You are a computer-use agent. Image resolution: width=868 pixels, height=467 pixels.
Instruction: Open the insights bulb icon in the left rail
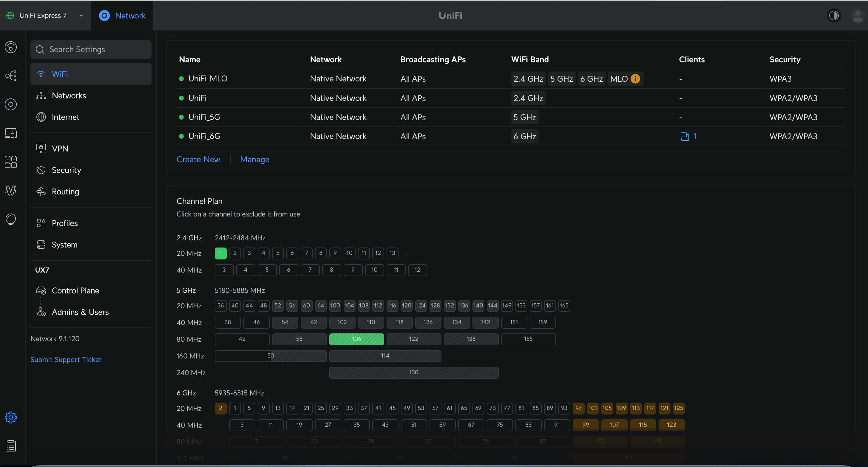click(11, 219)
